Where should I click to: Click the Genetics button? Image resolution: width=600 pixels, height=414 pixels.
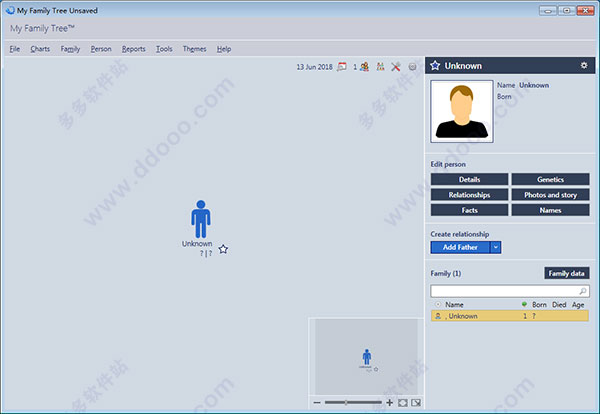click(550, 179)
